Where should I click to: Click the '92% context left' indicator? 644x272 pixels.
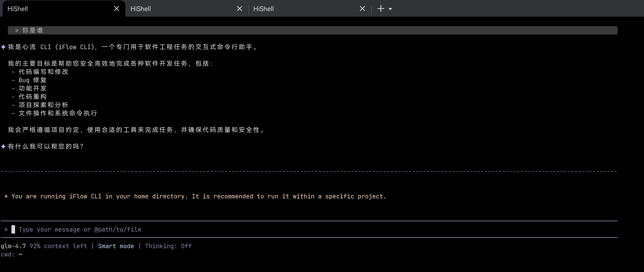58,246
